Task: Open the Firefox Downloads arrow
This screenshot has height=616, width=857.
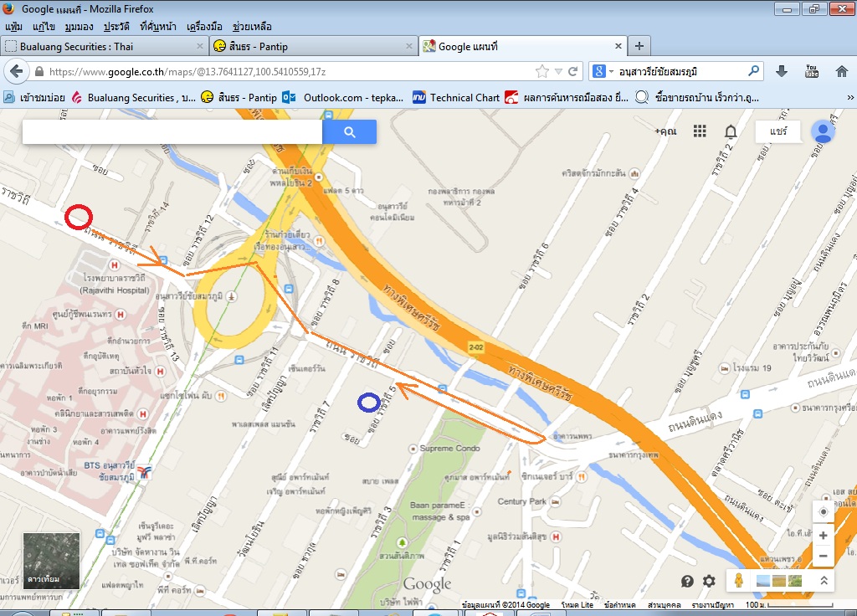Action: (x=782, y=71)
